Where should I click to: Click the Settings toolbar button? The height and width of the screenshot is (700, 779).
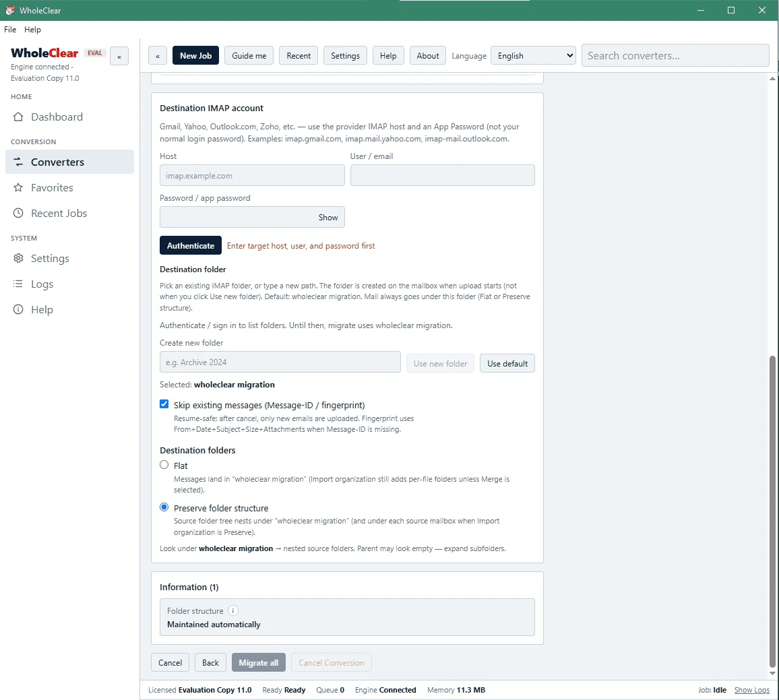pyautogui.click(x=345, y=56)
